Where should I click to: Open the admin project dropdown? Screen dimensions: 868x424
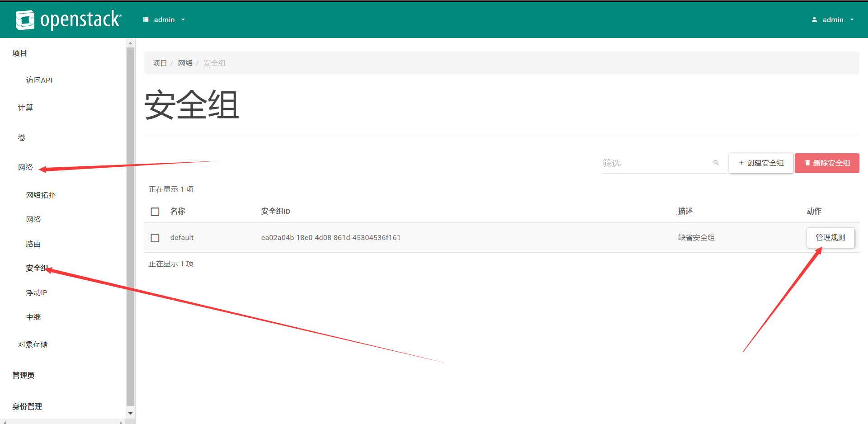[164, 19]
